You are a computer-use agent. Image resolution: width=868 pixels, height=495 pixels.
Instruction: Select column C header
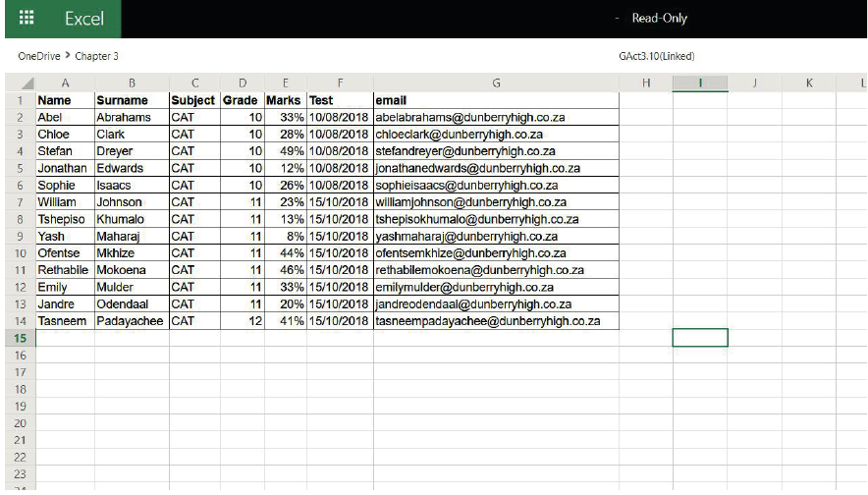click(x=194, y=83)
